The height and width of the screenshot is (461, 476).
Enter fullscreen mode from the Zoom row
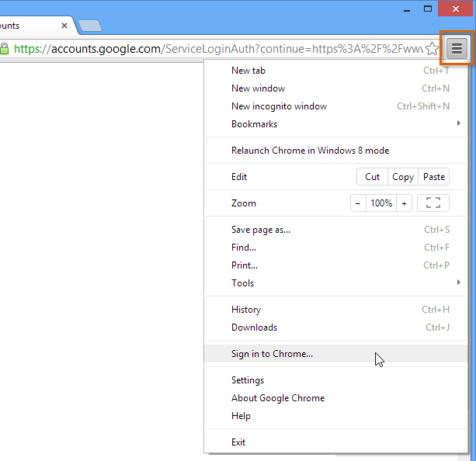point(433,203)
